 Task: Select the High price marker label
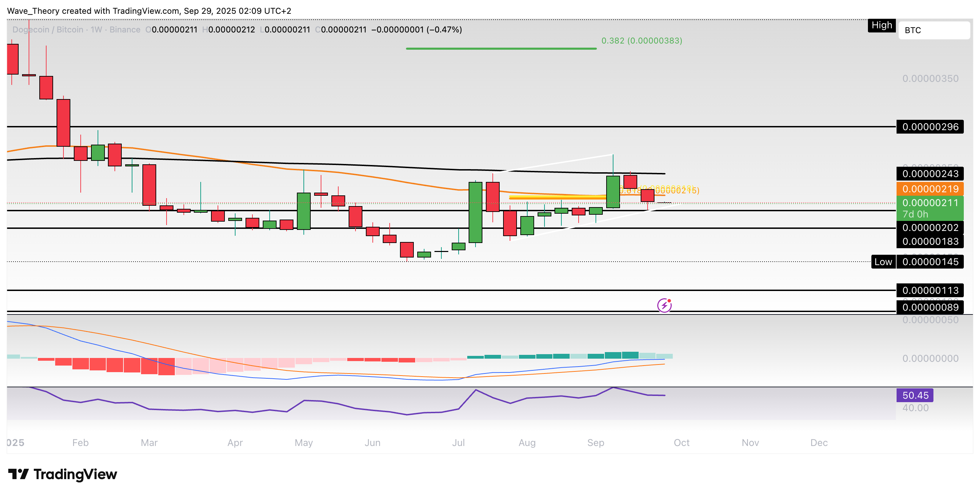pos(881,25)
